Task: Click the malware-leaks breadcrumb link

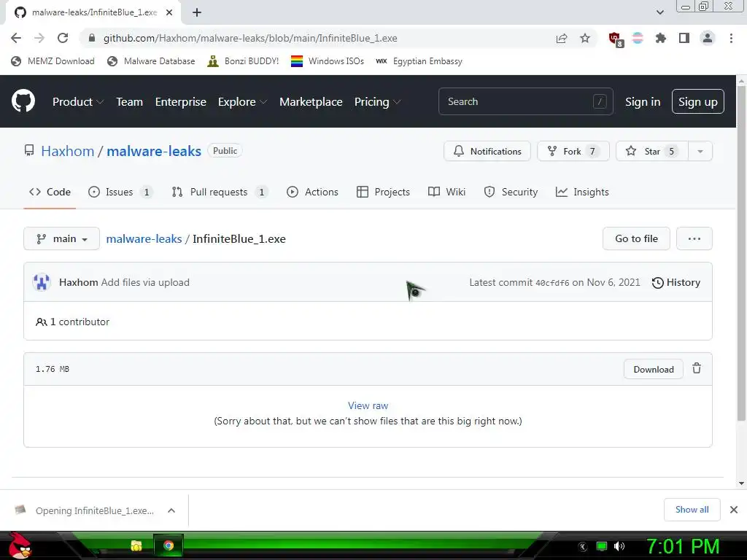Action: (144, 238)
